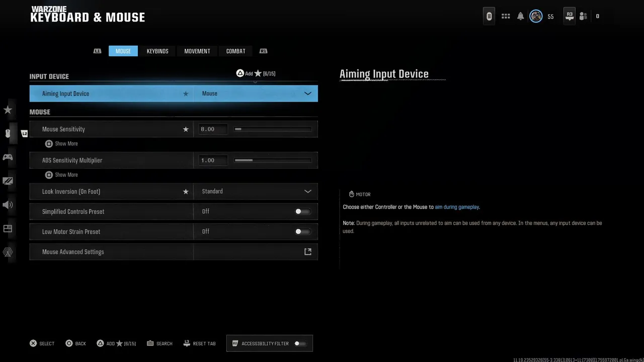The width and height of the screenshot is (644, 362).
Task: Switch to the Combat tab
Action: (x=236, y=51)
